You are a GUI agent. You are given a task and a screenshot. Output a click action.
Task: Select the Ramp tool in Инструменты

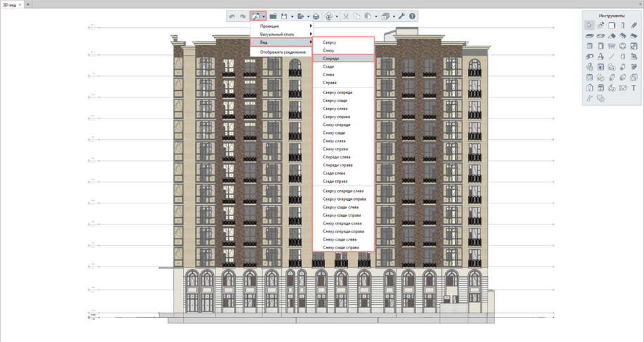click(x=634, y=36)
